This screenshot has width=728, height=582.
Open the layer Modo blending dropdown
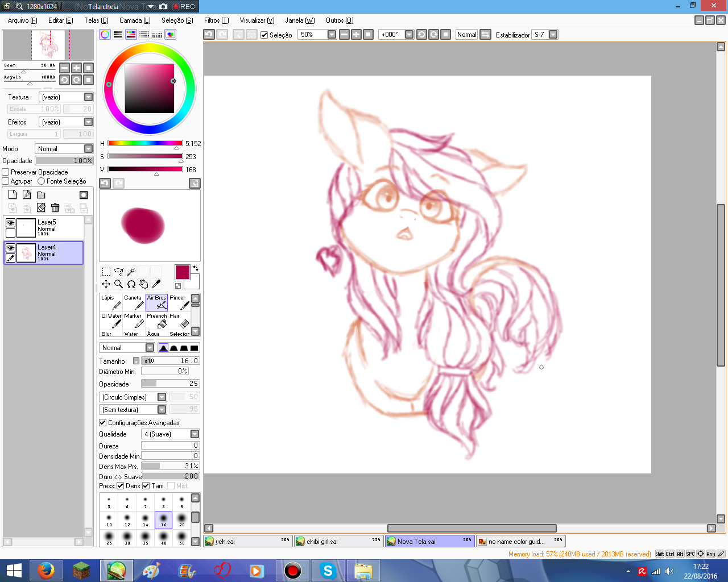click(x=64, y=149)
